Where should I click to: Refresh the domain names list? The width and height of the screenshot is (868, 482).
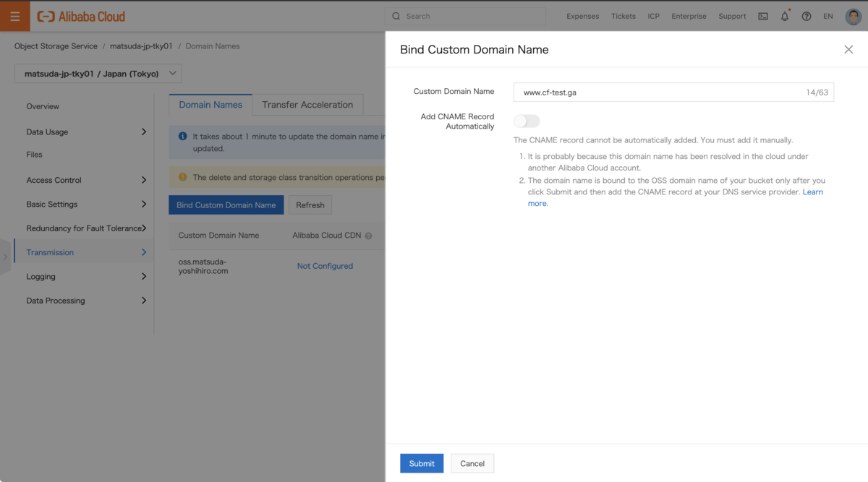coord(310,205)
